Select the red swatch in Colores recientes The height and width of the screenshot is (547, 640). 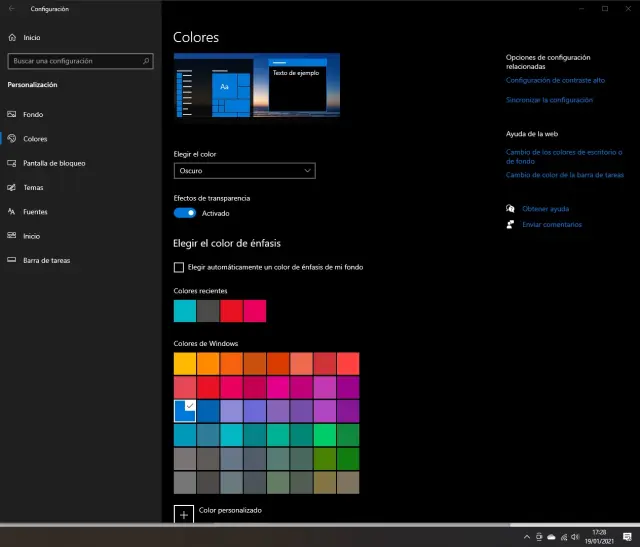231,311
